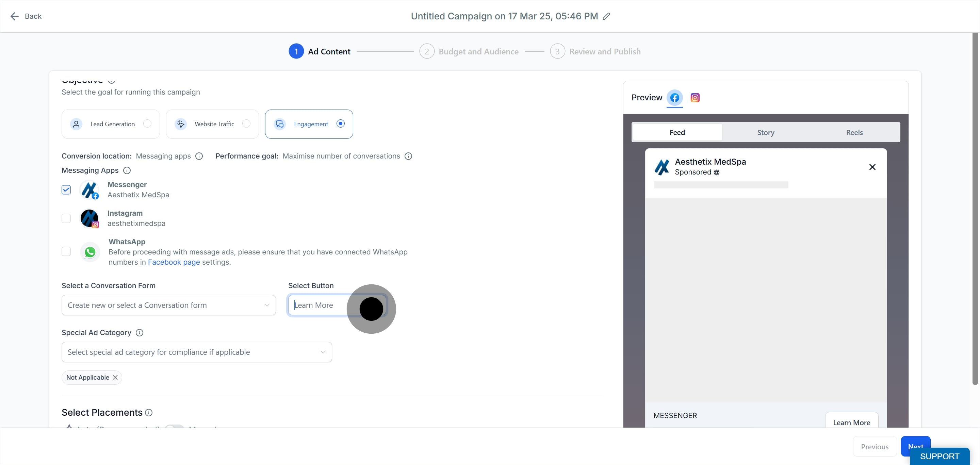Click the pencil icon to edit campaign name
This screenshot has width=980, height=465.
click(x=607, y=16)
